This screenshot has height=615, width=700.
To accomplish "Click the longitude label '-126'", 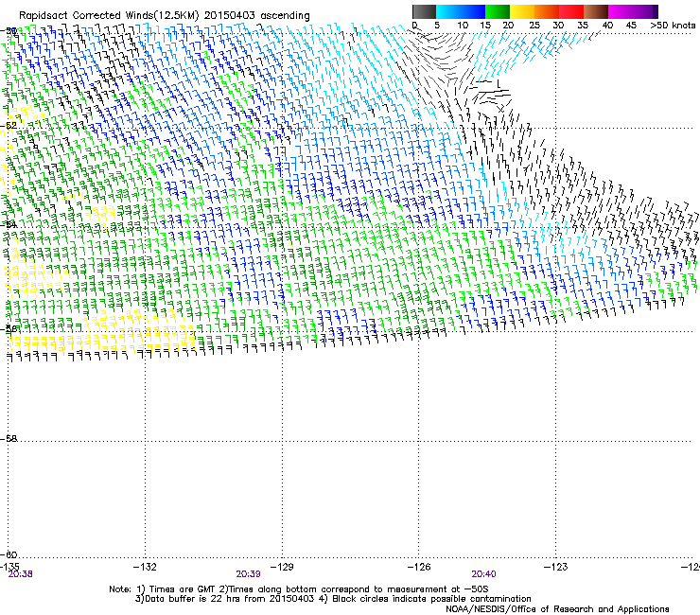I will coord(419,567).
